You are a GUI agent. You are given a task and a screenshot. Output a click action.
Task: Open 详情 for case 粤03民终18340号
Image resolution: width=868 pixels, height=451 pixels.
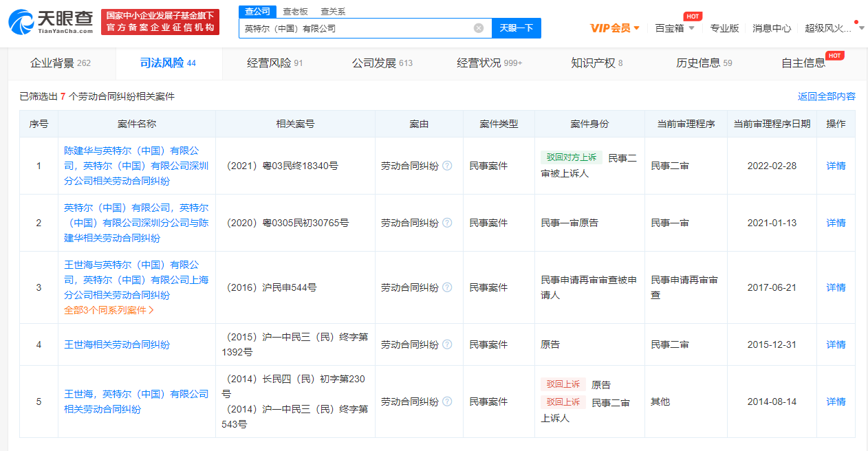[x=836, y=166]
